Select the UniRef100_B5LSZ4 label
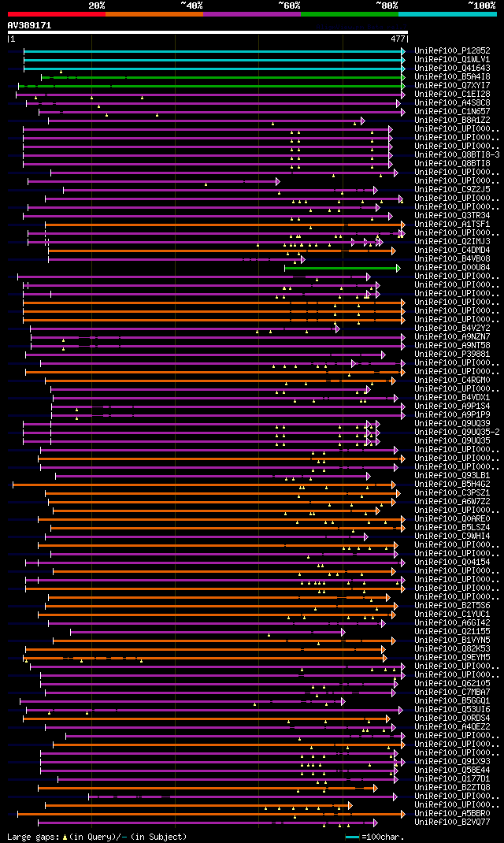The width and height of the screenshot is (504, 843). pyautogui.click(x=452, y=527)
